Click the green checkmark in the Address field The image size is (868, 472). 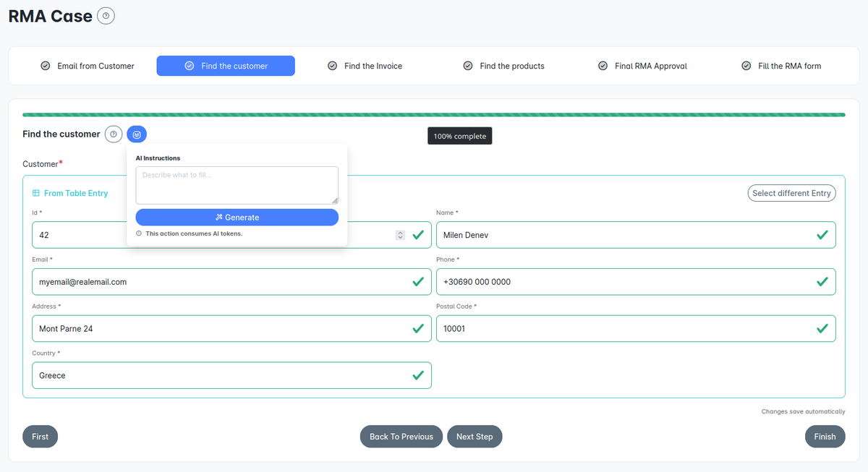tap(418, 328)
